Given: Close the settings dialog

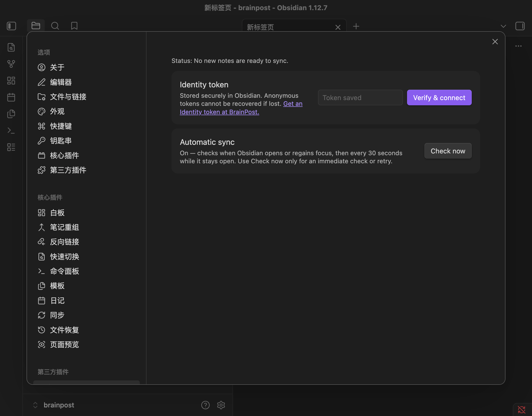Looking at the screenshot, I should [495, 42].
